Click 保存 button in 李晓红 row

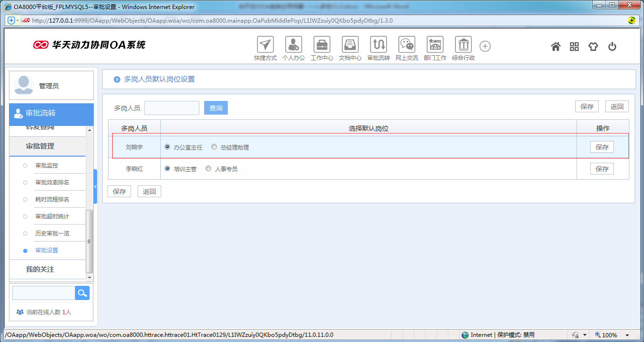point(602,169)
